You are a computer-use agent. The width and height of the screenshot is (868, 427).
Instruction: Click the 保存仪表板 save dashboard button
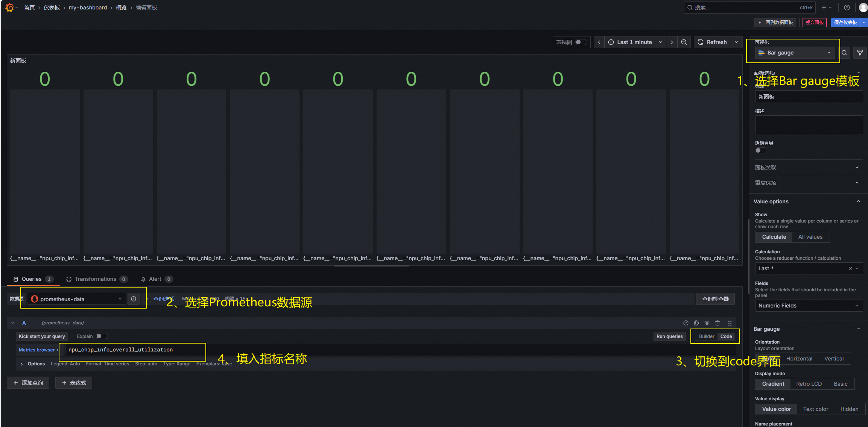point(845,23)
